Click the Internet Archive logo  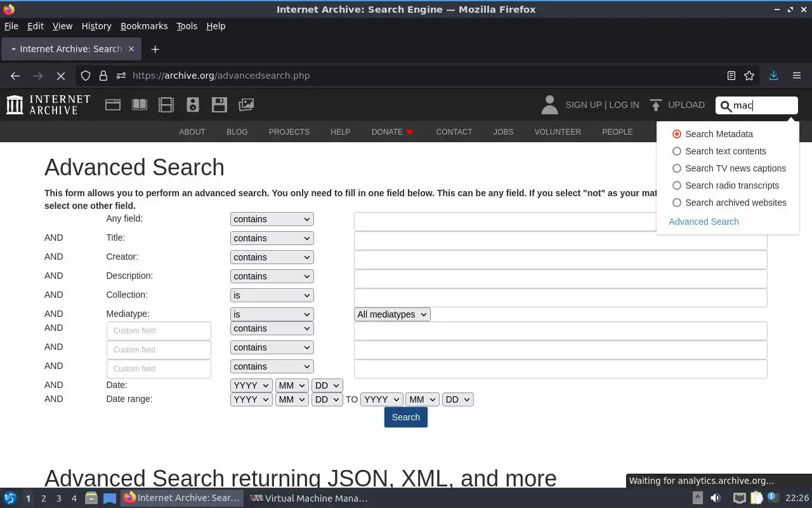[48, 105]
